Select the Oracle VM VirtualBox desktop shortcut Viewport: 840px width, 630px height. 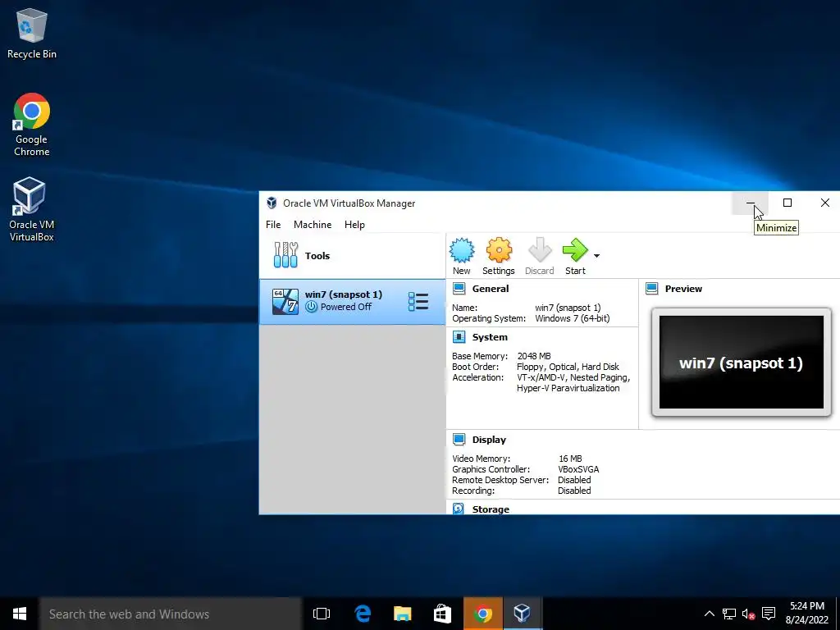(32, 209)
